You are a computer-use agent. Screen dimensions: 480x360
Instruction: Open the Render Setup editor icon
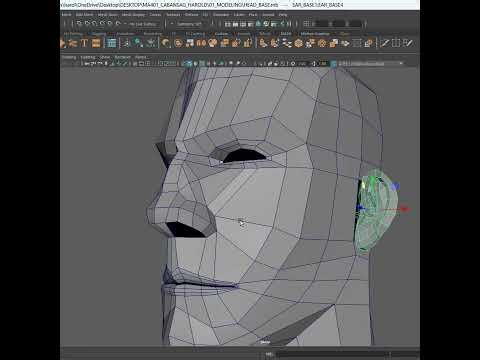coord(266,24)
